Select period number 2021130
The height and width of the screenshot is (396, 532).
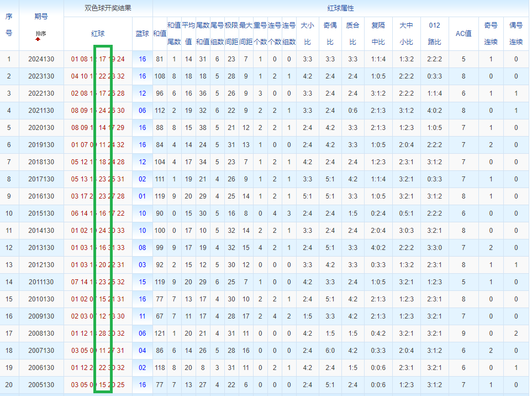tap(41, 111)
